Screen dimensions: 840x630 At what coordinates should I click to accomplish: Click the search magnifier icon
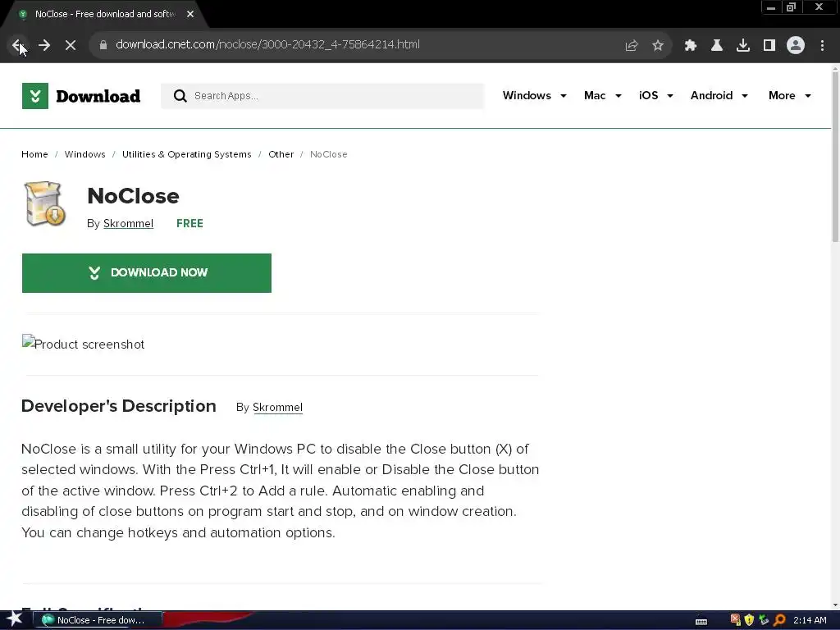click(x=180, y=96)
